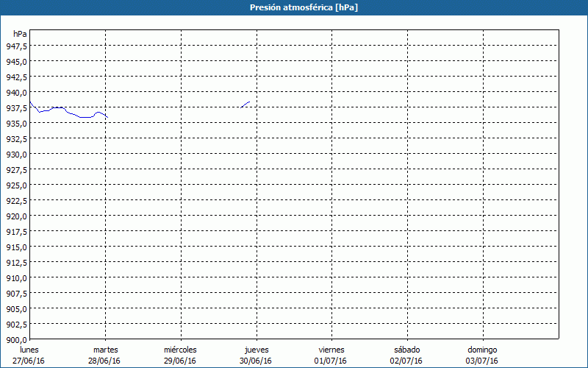The image size is (588, 368).
Task: Select the 905,0 axis value
Action: [x=16, y=308]
